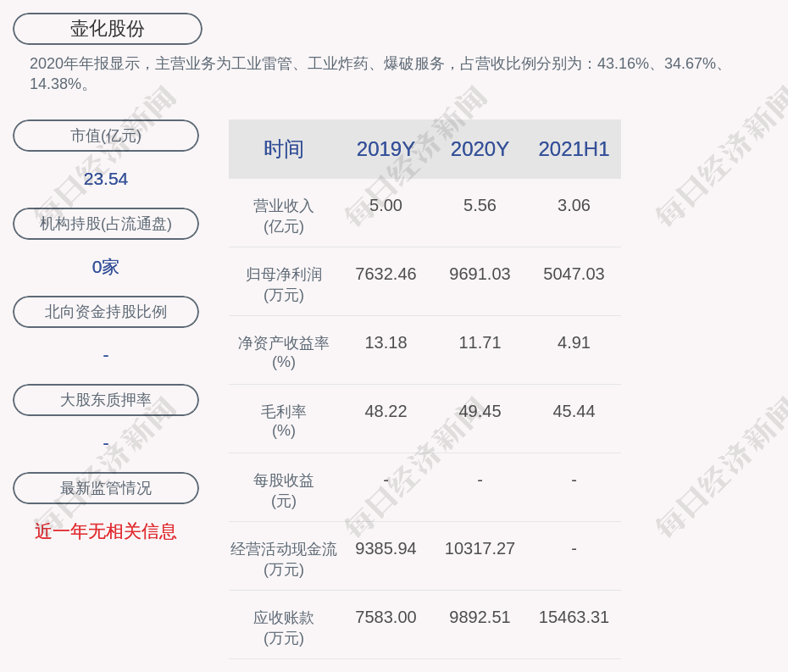Click gross margin value 45.44
Screen dimensions: 788x672
pos(574,411)
